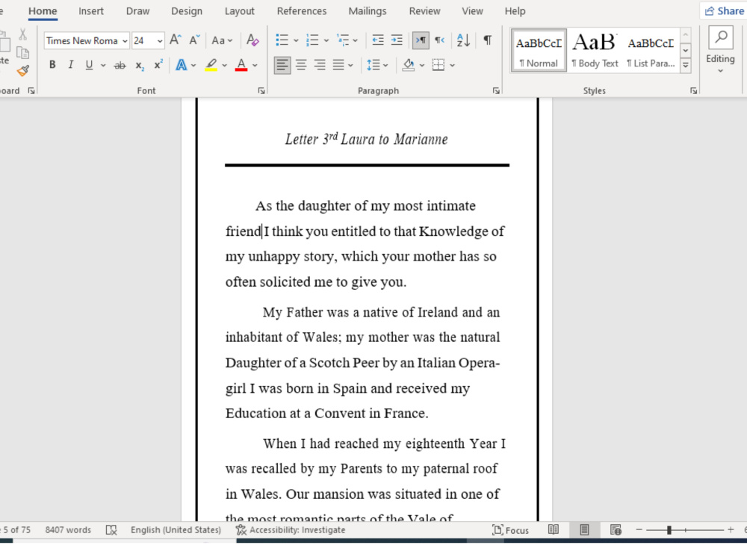Click the Borders icon
This screenshot has height=560, width=747.
pyautogui.click(x=438, y=65)
